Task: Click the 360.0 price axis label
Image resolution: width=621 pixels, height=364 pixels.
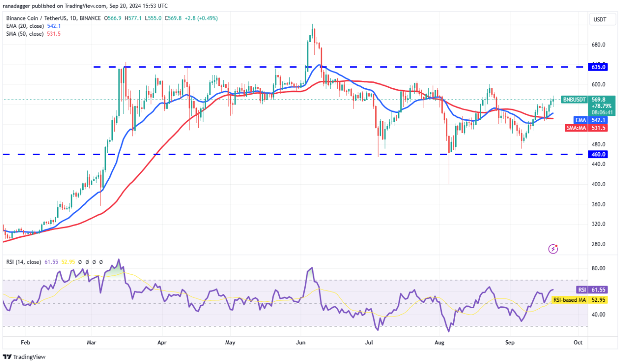Action: [x=598, y=204]
